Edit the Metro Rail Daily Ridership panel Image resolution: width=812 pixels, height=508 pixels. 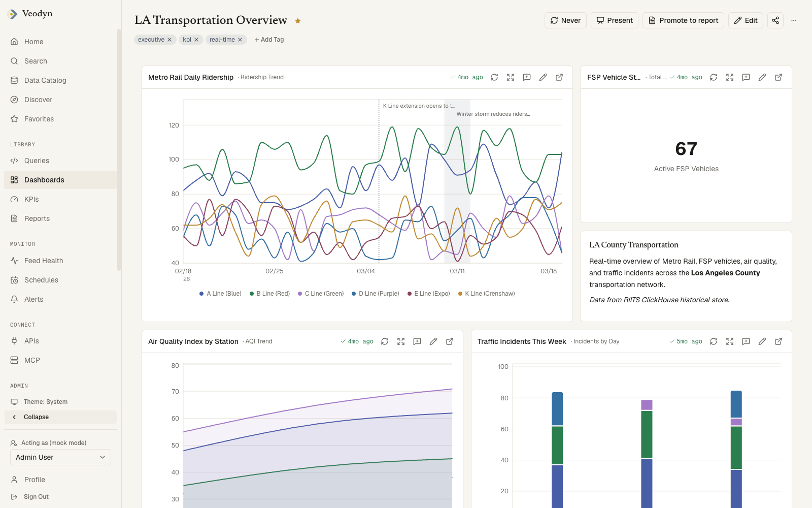[x=543, y=77]
